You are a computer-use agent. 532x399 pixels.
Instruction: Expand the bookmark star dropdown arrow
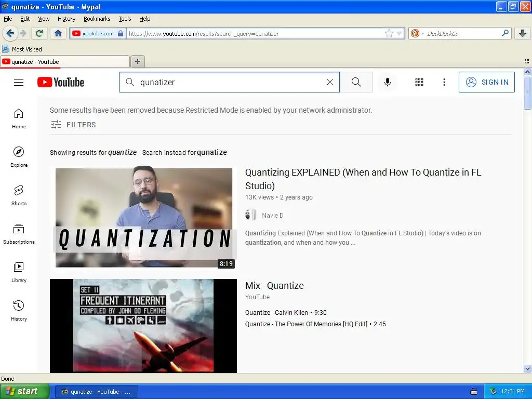[x=399, y=33]
